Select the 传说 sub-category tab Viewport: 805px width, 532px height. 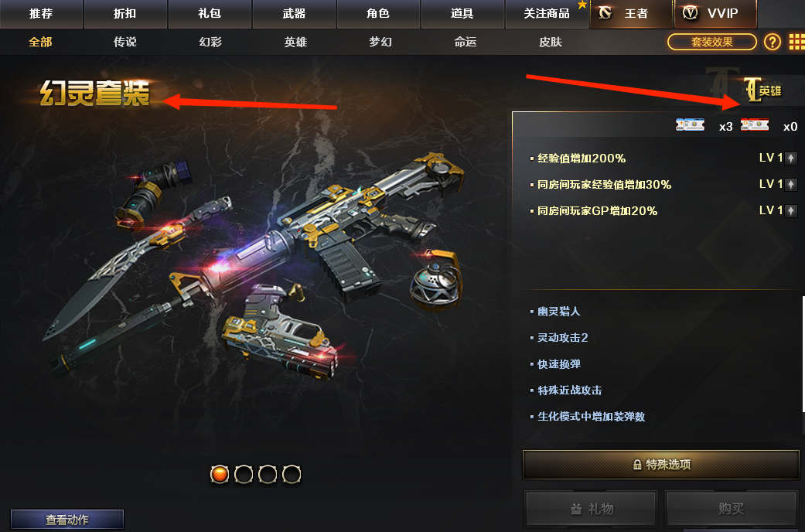[x=125, y=42]
